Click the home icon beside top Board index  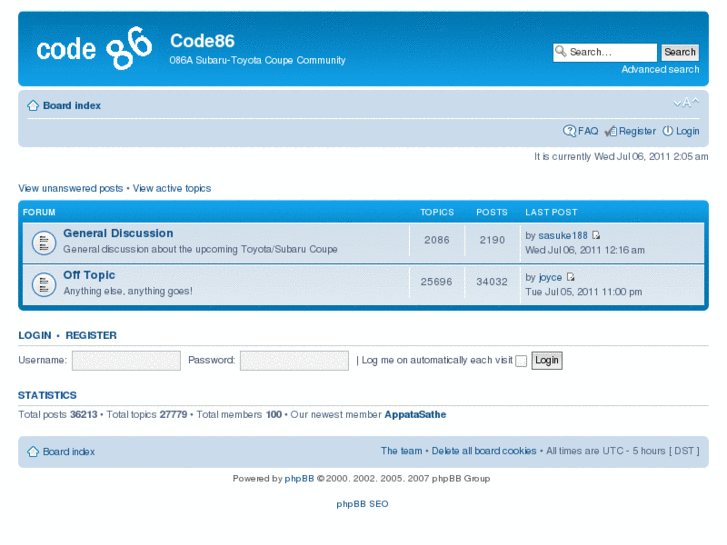click(33, 106)
